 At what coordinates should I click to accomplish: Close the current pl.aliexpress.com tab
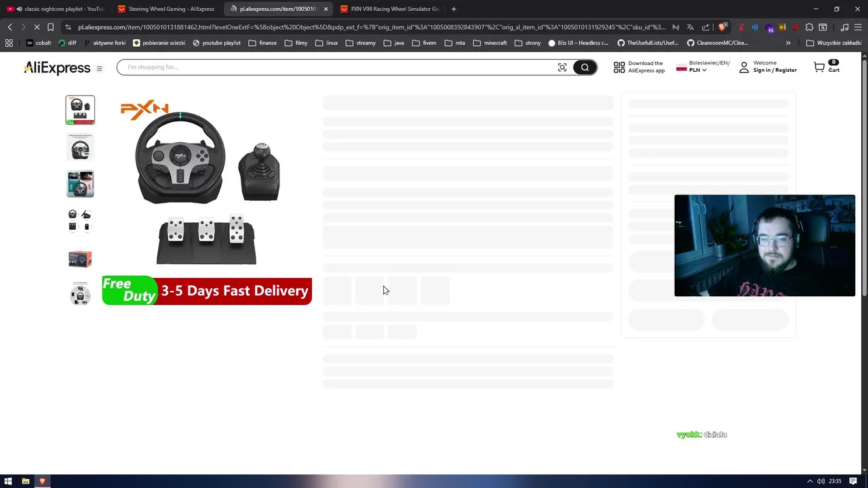[x=325, y=9]
